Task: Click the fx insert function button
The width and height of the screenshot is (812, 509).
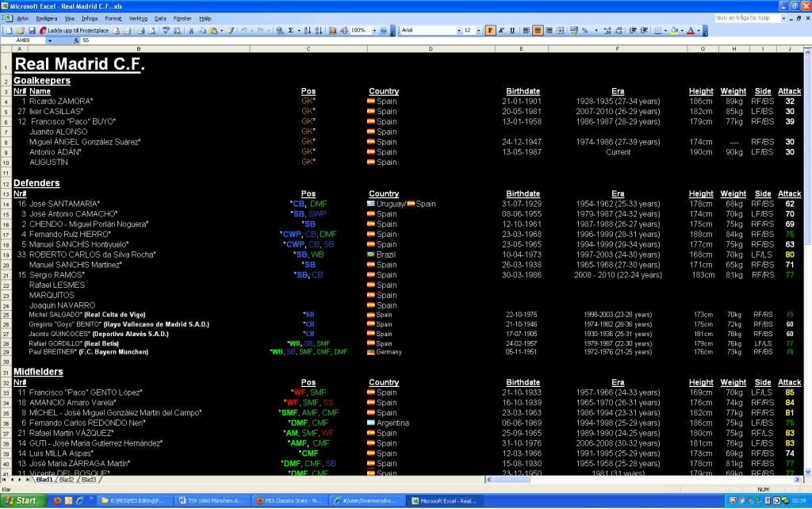Action: point(76,40)
